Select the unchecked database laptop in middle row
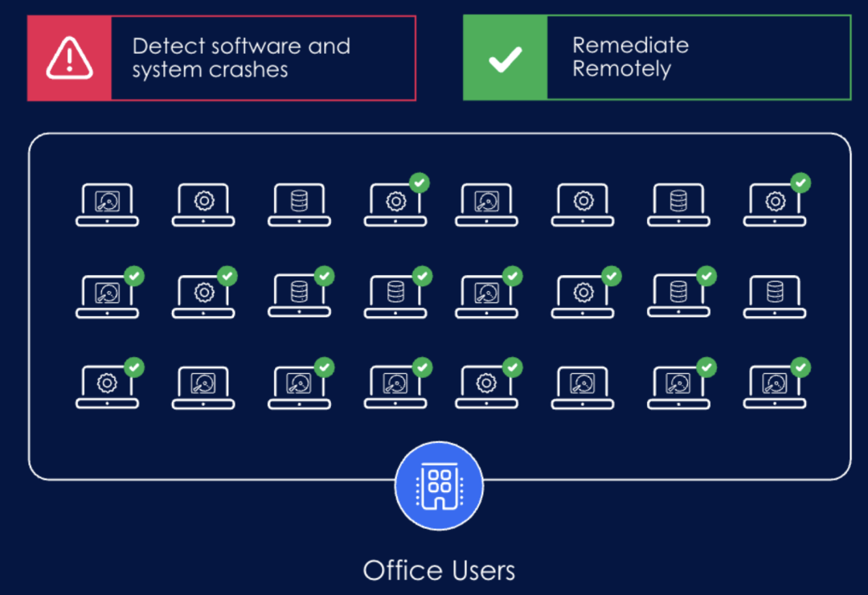Image resolution: width=868 pixels, height=595 pixels. [x=775, y=297]
